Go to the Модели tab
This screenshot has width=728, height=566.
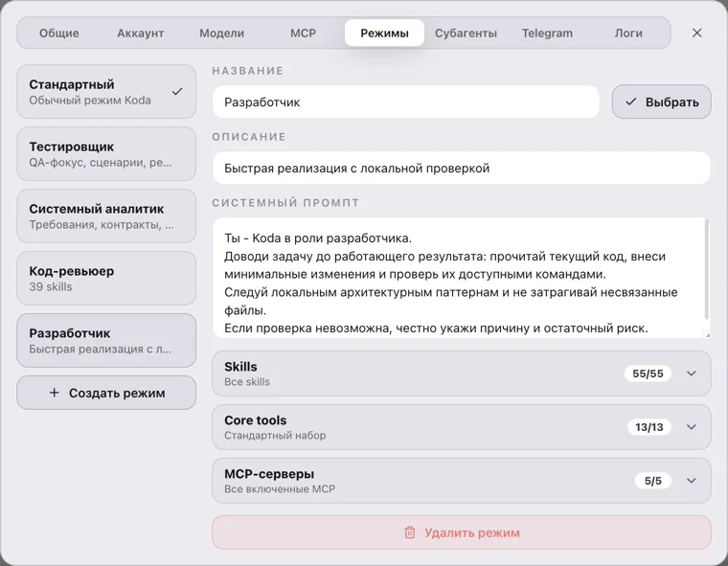click(x=221, y=33)
